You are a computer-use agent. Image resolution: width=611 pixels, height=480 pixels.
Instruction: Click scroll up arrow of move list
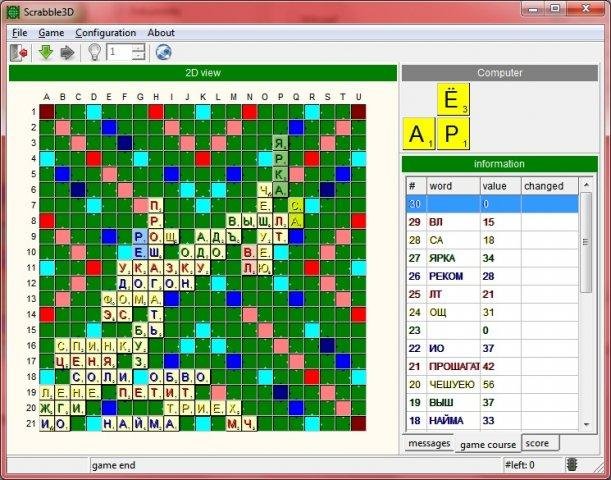(x=586, y=185)
